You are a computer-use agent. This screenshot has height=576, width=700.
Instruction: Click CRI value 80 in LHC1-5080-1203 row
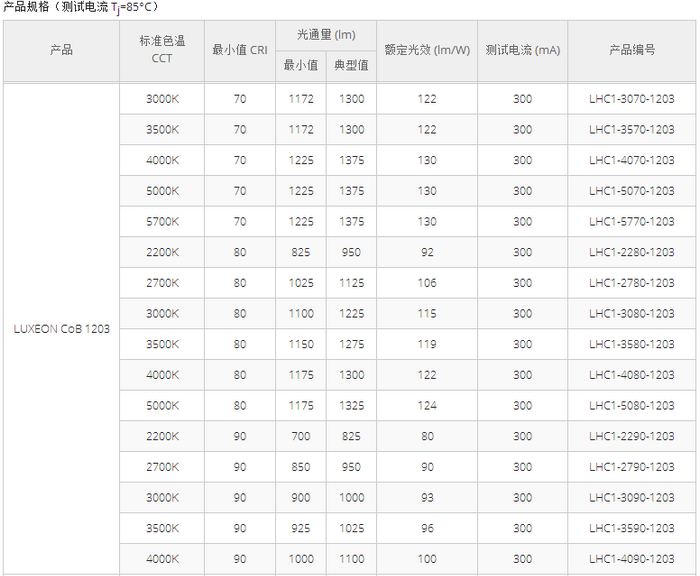click(x=240, y=405)
